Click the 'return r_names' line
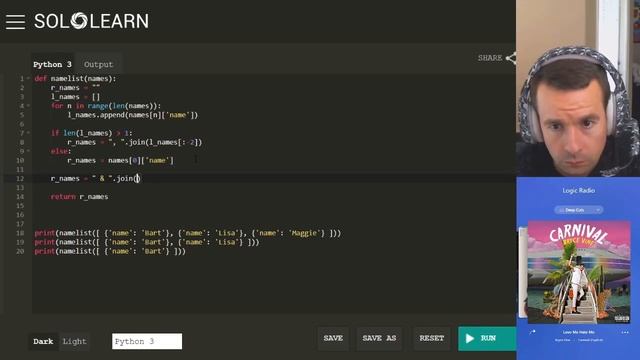 pos(79,196)
